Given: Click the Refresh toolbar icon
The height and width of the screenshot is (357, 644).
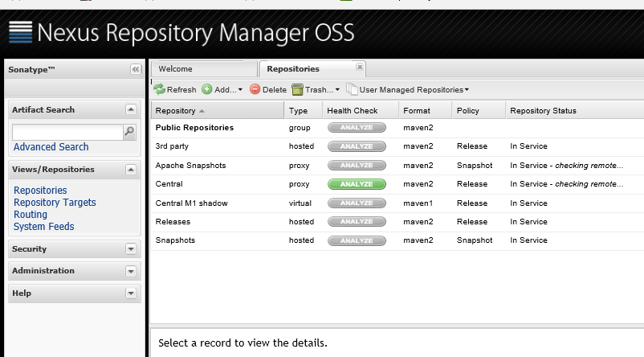Looking at the screenshot, I should (160, 90).
